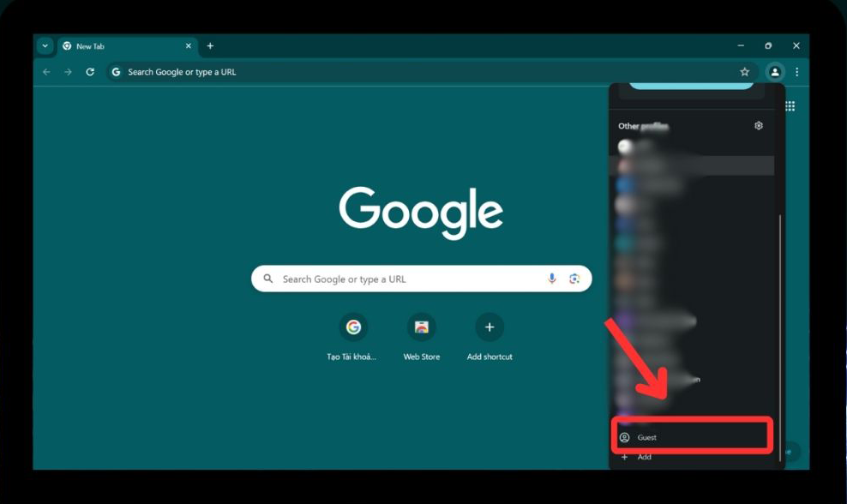Click the magnifier icon in the search box
The image size is (847, 504).
(x=268, y=279)
